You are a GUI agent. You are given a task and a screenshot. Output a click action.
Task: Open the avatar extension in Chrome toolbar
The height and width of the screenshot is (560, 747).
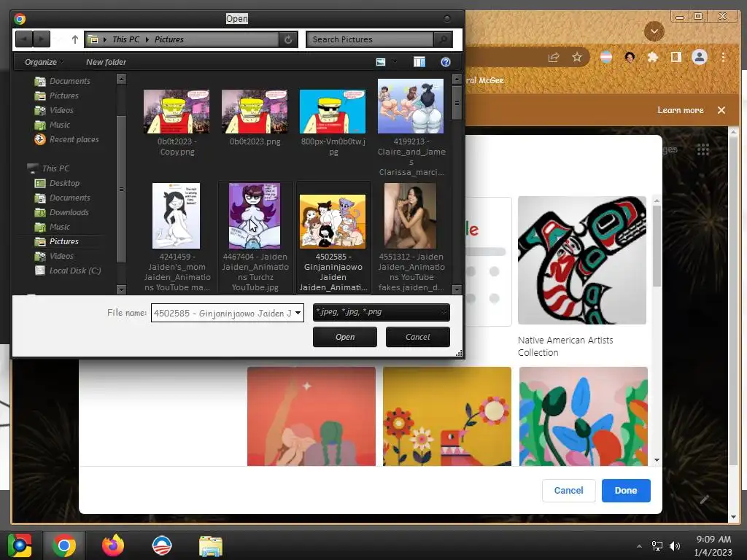pyautogui.click(x=630, y=58)
